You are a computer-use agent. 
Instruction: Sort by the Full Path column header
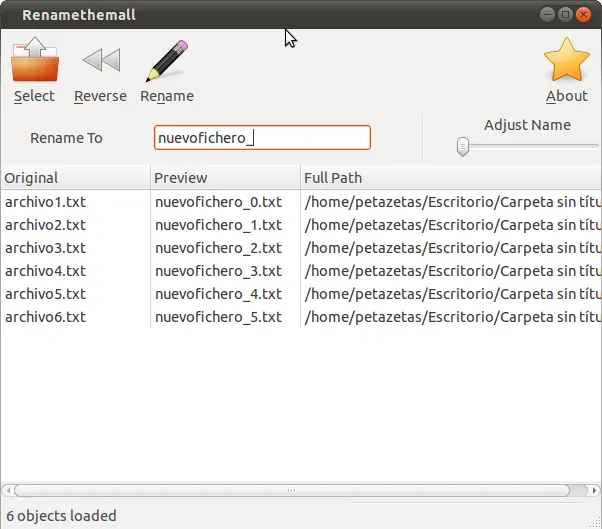click(451, 178)
